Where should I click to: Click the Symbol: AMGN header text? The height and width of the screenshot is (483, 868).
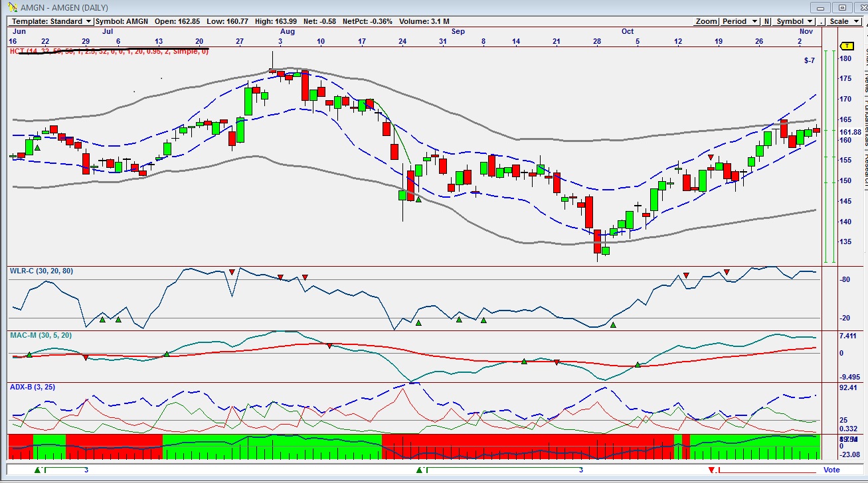pyautogui.click(x=122, y=21)
